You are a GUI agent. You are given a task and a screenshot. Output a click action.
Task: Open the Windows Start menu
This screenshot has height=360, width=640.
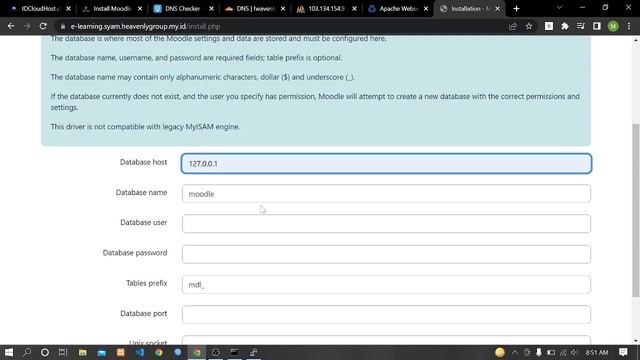click(9, 352)
